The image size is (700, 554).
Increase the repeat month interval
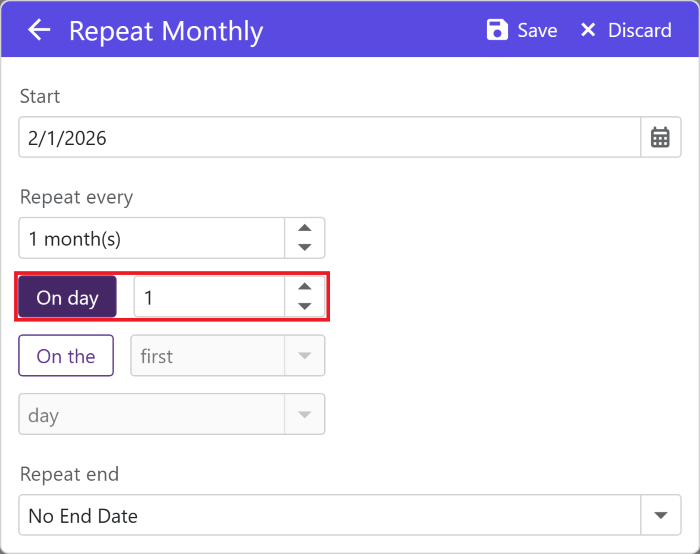pyautogui.click(x=305, y=229)
